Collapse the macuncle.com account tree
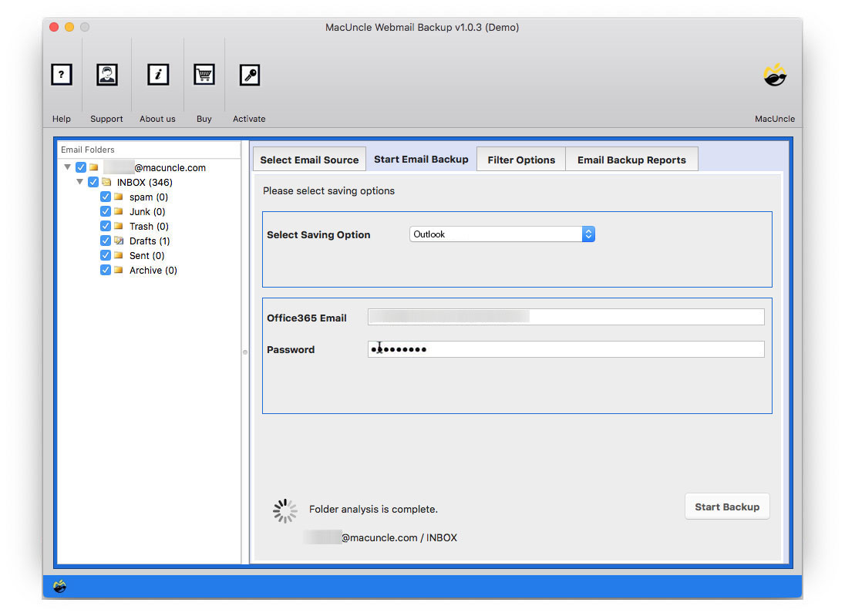Viewport: 845px width, 616px height. click(67, 167)
